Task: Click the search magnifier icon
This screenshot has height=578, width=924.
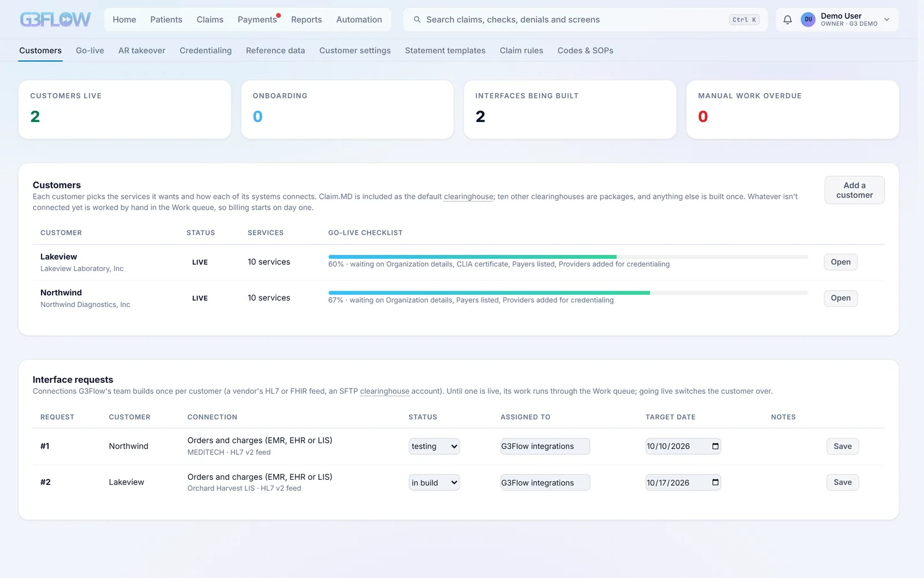Action: pyautogui.click(x=417, y=20)
